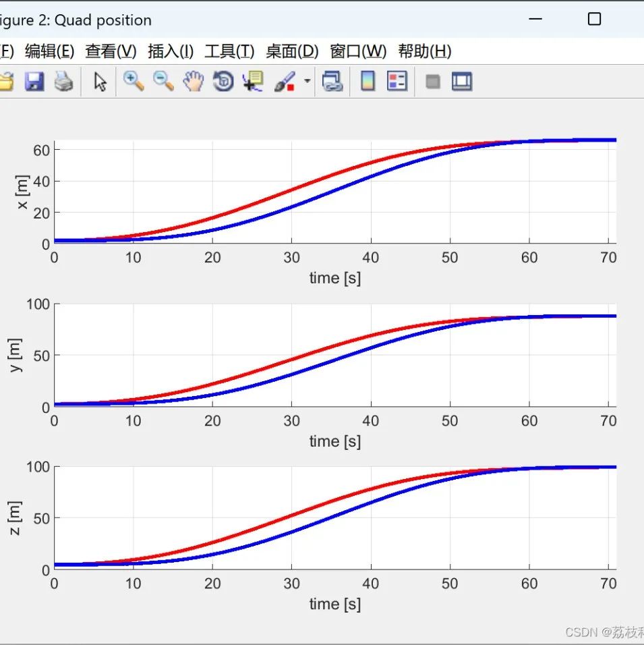Open the 工具(T) menu
This screenshot has height=645, width=644.
click(229, 51)
